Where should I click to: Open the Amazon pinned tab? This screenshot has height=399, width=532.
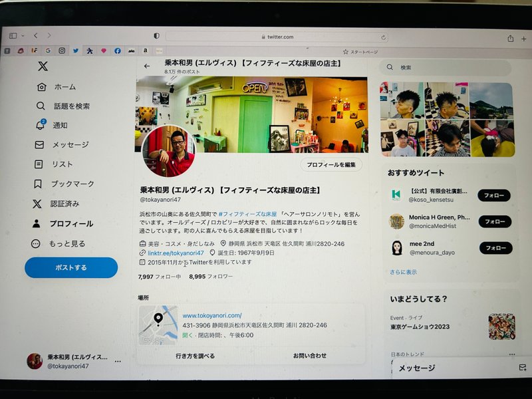pos(145,51)
